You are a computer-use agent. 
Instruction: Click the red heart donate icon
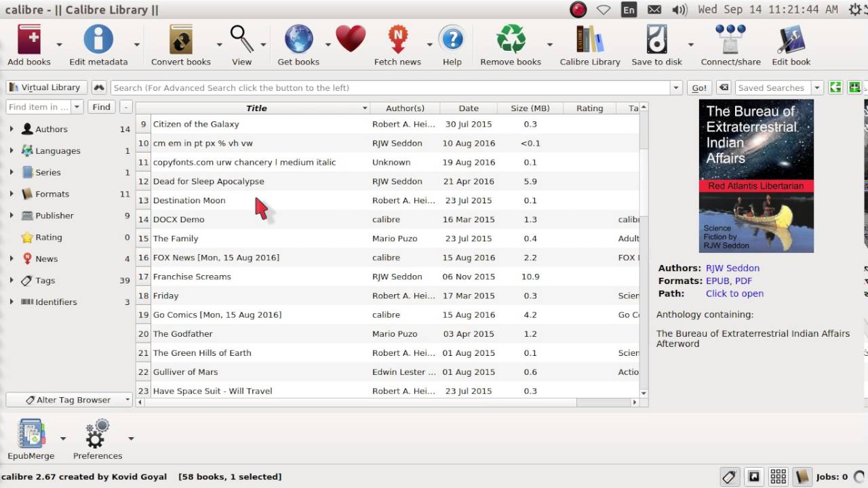[351, 39]
